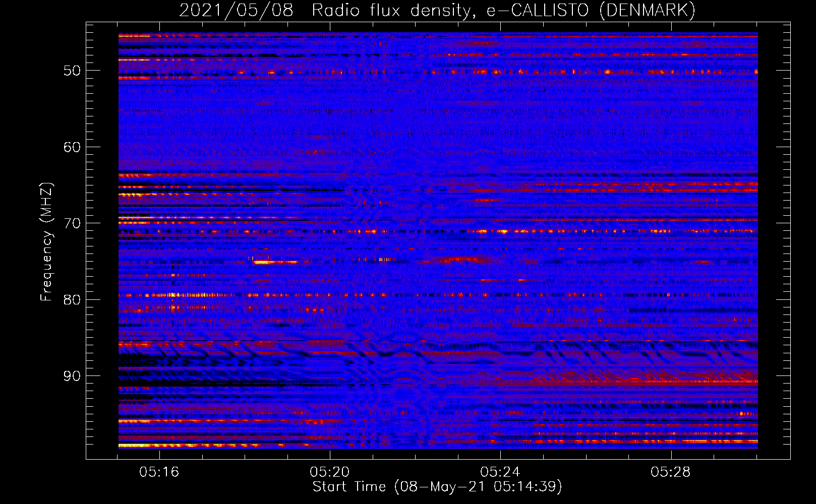Click the 05:16 time tick label
This screenshot has width=816, height=504.
(x=159, y=472)
